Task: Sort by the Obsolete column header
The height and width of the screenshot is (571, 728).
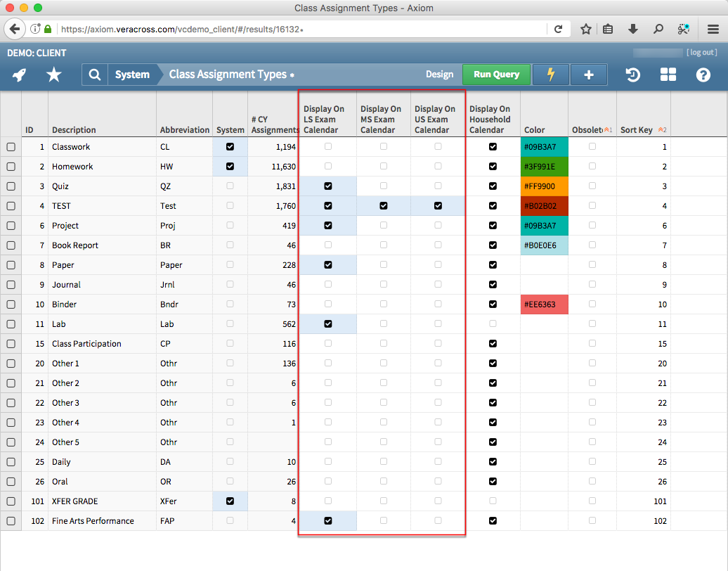Action: click(587, 130)
